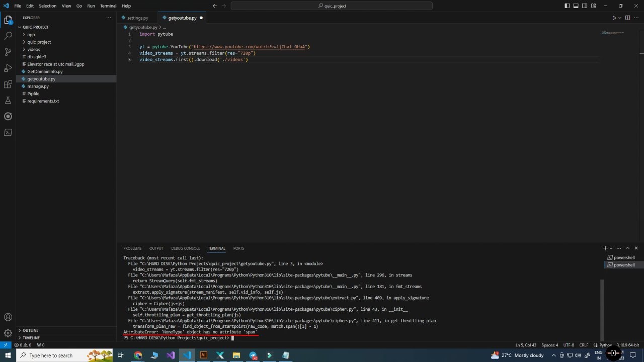Change indentation via Spaces: 4
The image size is (644, 362).
[x=550, y=345]
